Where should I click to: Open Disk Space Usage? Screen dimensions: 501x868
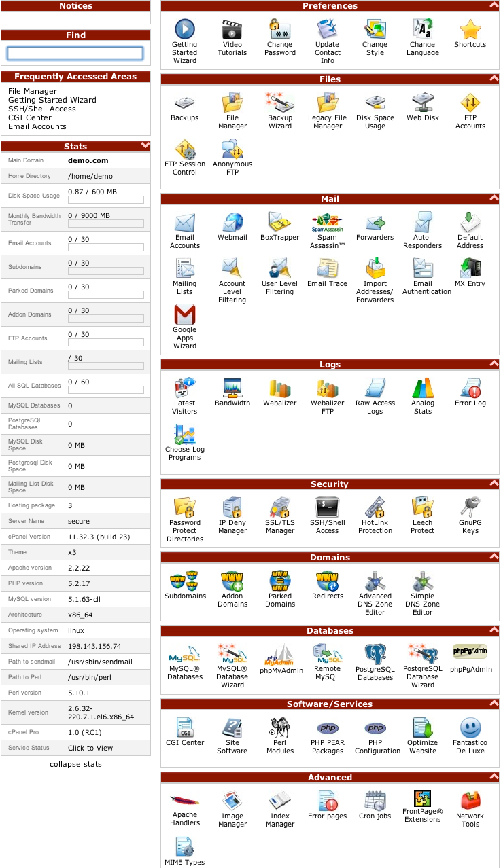click(375, 103)
